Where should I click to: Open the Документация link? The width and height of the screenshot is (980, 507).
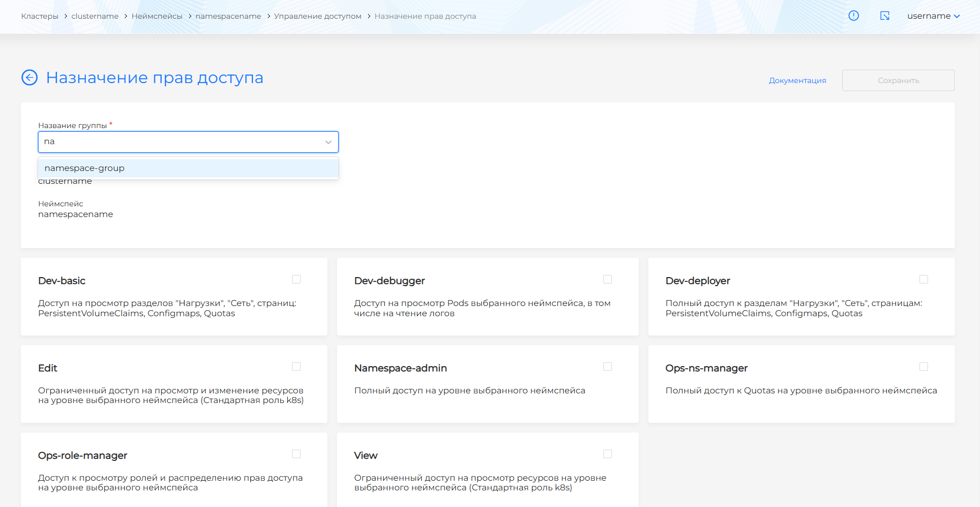(x=797, y=80)
